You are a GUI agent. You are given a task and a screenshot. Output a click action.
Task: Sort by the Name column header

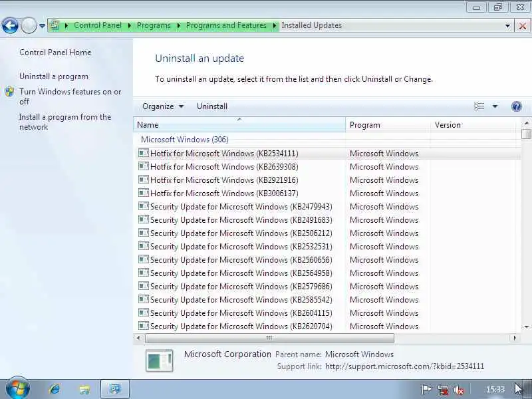pos(239,125)
